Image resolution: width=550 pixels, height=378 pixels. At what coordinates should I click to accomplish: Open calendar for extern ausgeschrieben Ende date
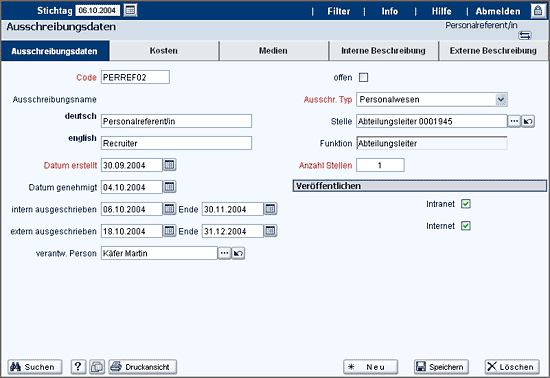pos(270,231)
